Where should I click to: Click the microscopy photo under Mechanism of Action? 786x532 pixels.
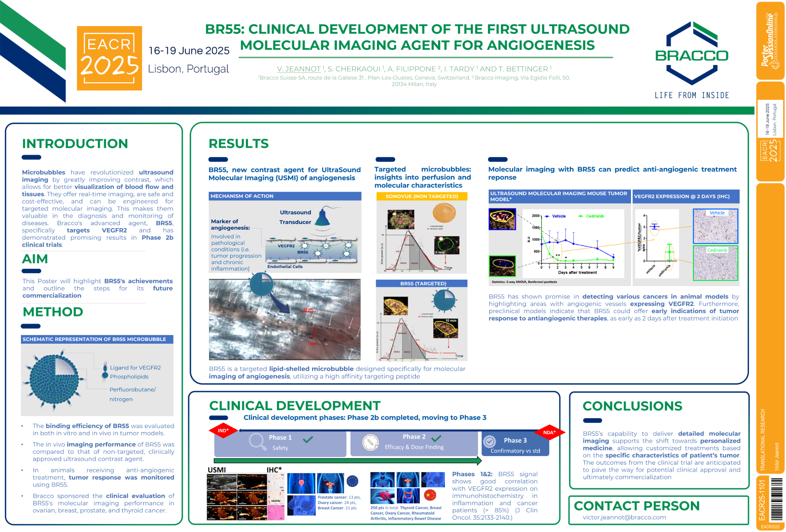point(285,320)
